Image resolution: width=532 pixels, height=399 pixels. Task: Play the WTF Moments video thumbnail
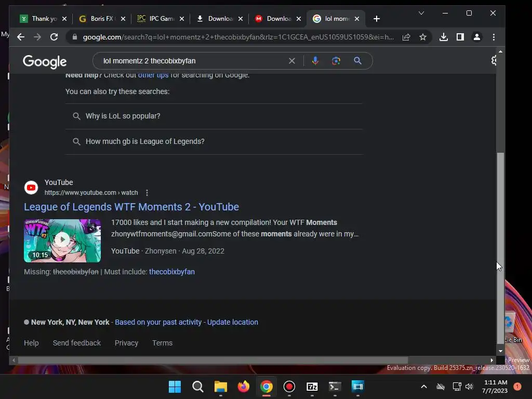pyautogui.click(x=62, y=241)
